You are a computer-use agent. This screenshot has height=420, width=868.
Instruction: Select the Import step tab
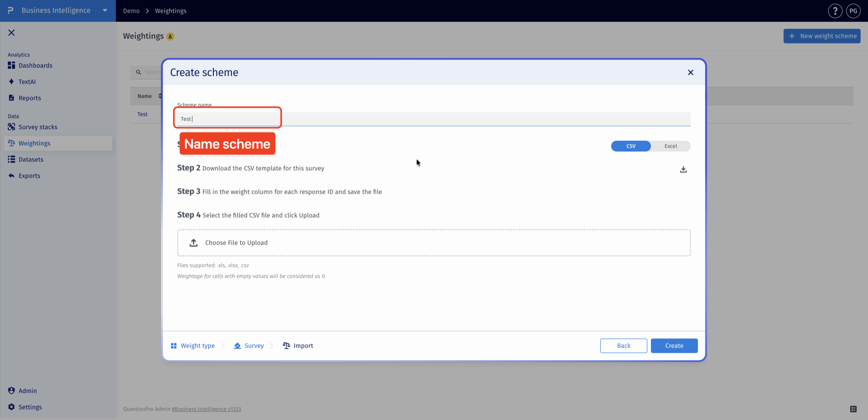(x=298, y=345)
